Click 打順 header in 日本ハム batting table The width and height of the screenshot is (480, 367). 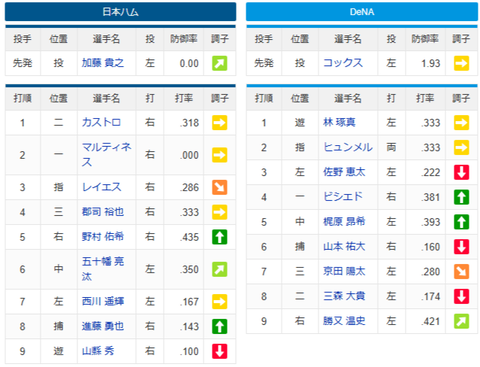(x=22, y=98)
